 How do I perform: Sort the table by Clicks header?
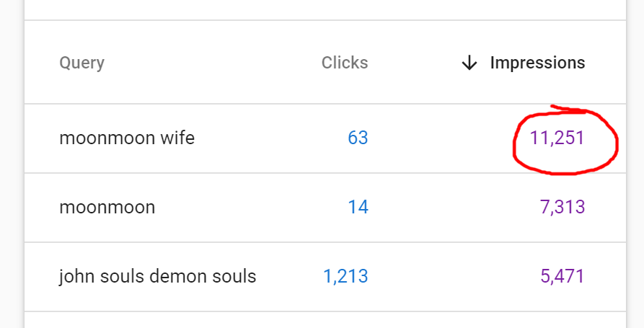coord(345,63)
